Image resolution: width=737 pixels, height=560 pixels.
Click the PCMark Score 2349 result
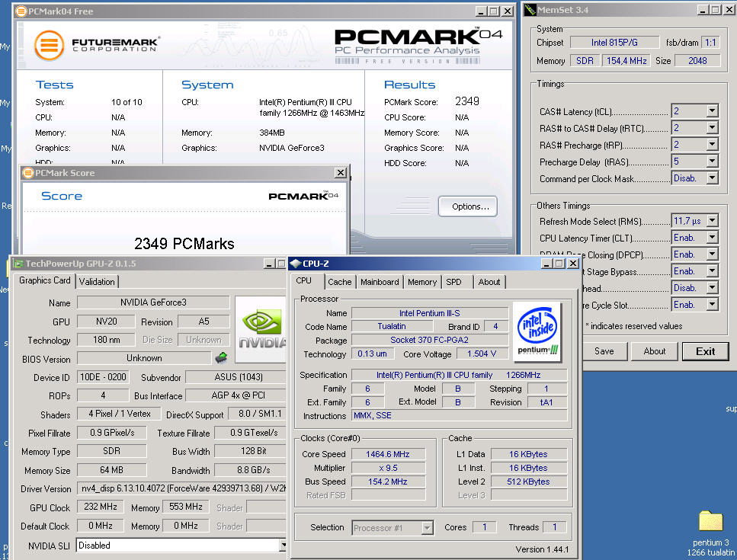[x=467, y=101]
